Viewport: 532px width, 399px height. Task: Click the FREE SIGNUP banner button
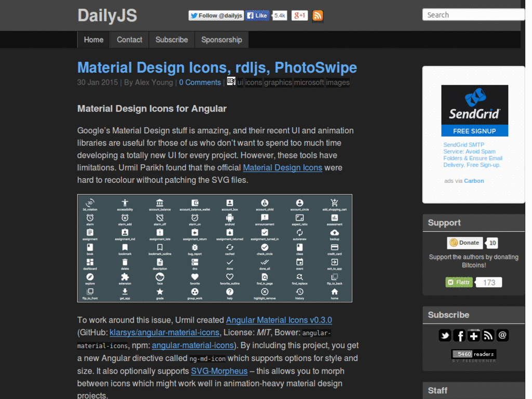point(475,131)
